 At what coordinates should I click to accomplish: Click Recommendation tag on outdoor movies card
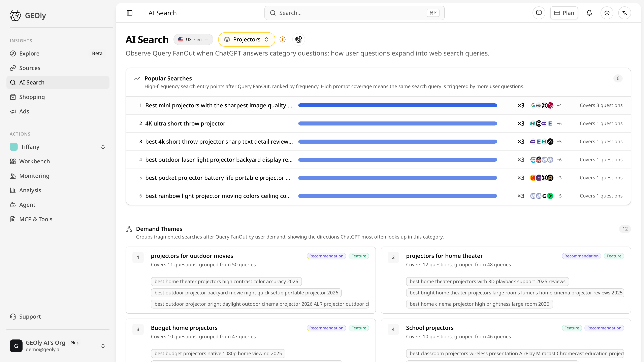click(326, 256)
